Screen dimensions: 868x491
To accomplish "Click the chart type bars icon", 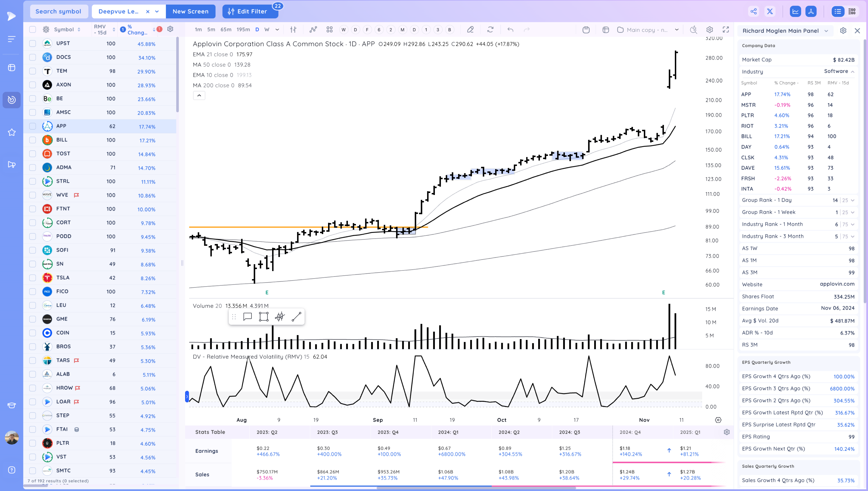I will click(293, 30).
